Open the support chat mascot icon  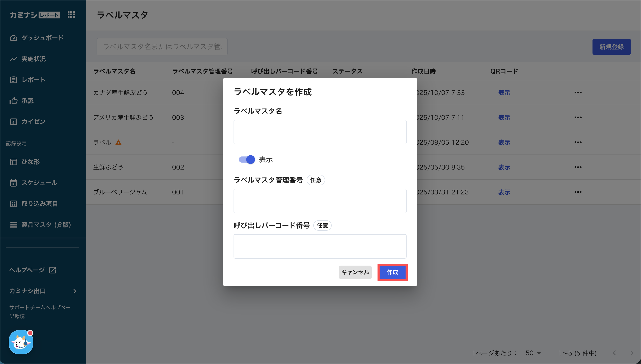tap(21, 342)
